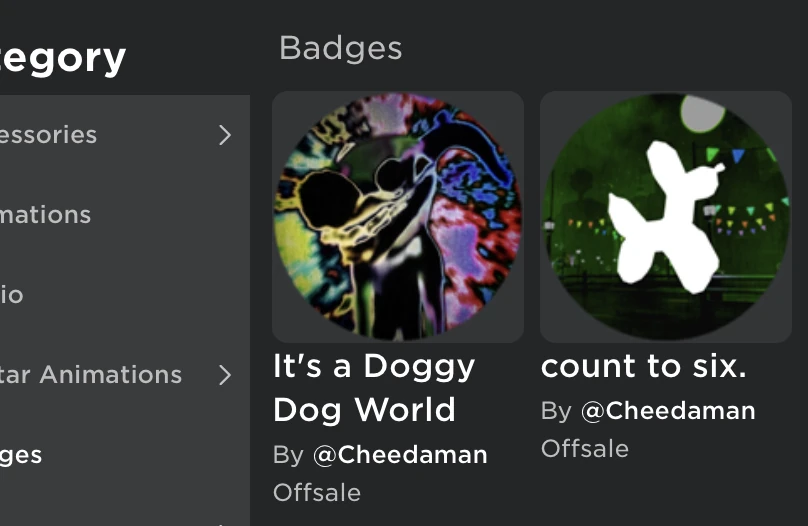Open "It's a Doggy Dog World" title
The image size is (808, 526).
click(x=373, y=387)
